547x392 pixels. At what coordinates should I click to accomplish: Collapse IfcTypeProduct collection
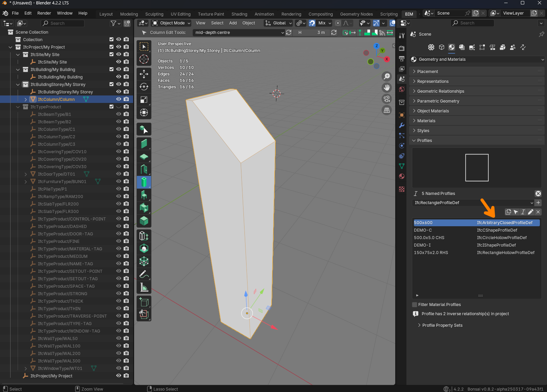tap(18, 107)
